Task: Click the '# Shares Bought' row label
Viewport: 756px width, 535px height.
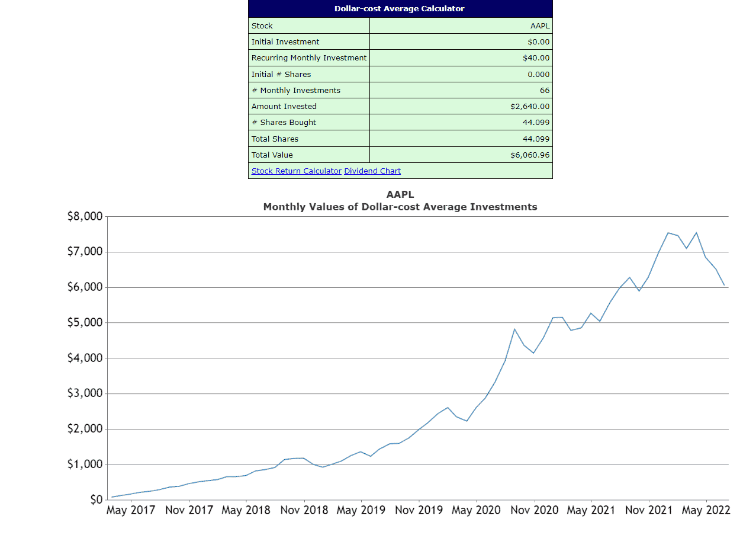Action: click(x=284, y=123)
